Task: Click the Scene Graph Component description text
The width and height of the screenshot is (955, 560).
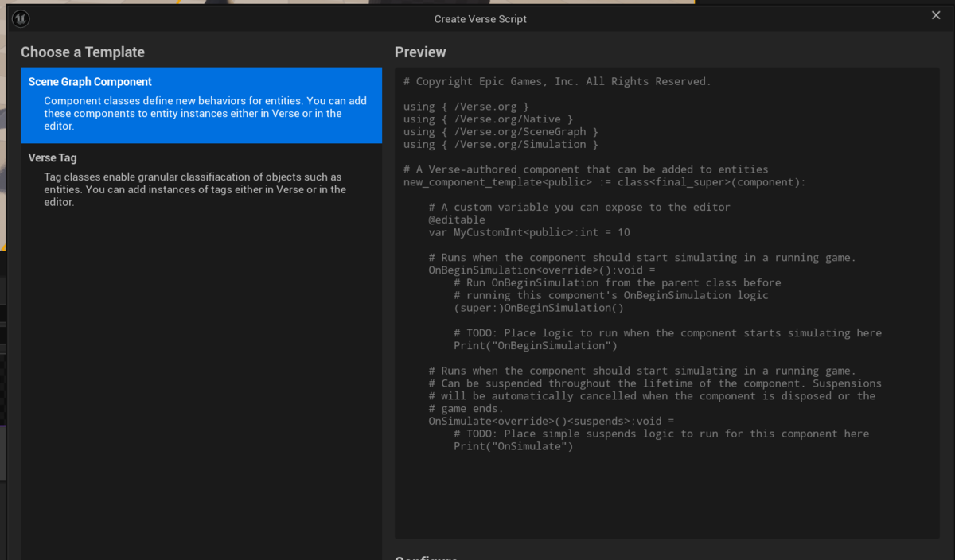Action: [205, 114]
